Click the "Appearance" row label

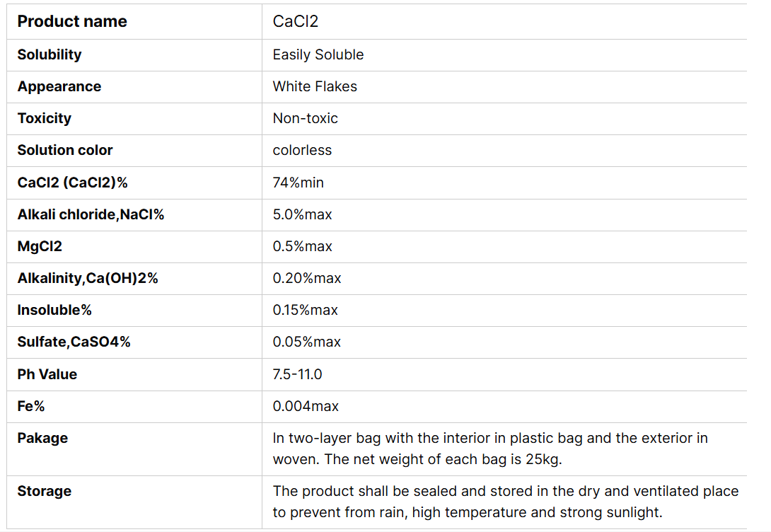tap(59, 86)
